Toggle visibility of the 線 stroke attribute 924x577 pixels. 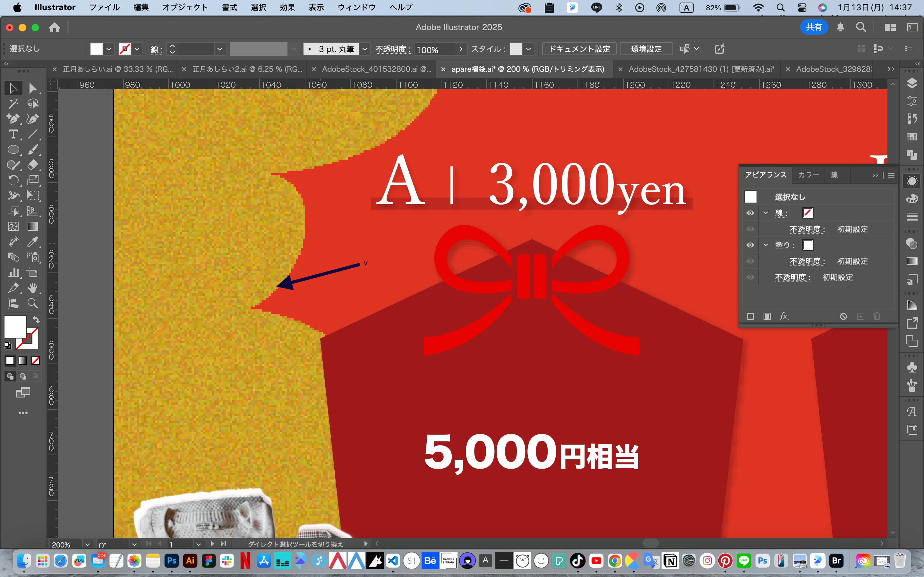750,213
